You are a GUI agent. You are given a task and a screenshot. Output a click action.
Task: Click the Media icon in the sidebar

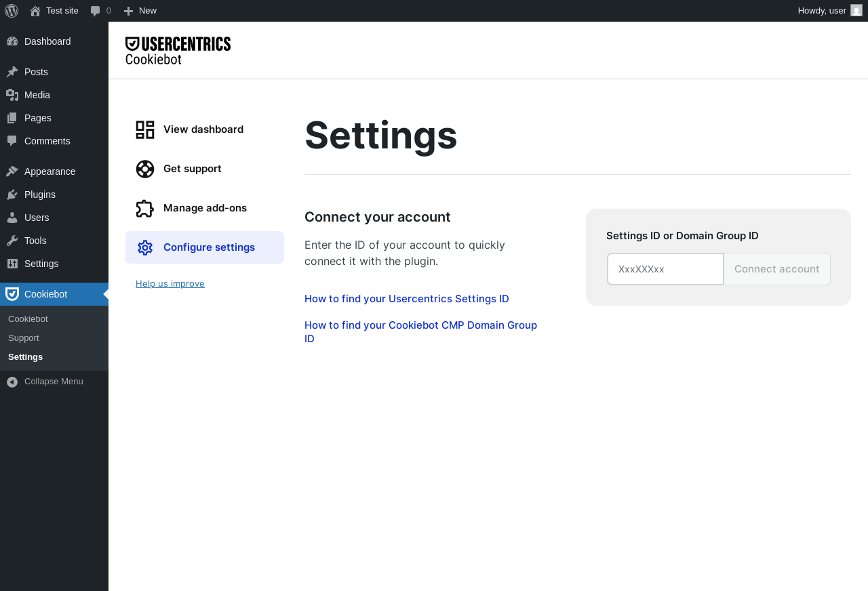point(12,95)
